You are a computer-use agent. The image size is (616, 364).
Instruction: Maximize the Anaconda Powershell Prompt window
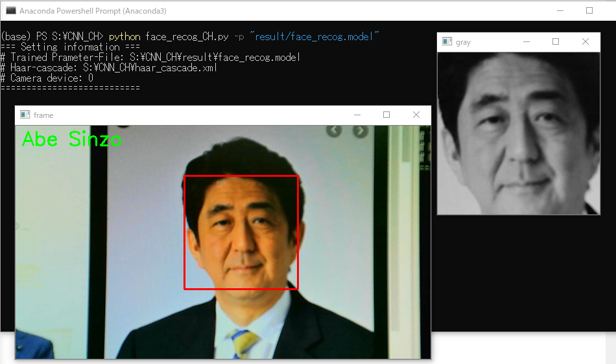589,10
